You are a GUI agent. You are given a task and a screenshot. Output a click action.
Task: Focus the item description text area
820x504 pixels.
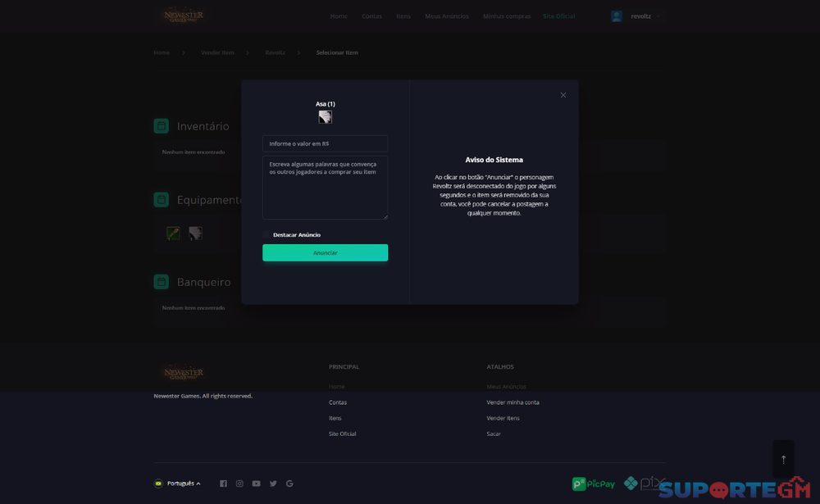pyautogui.click(x=326, y=187)
